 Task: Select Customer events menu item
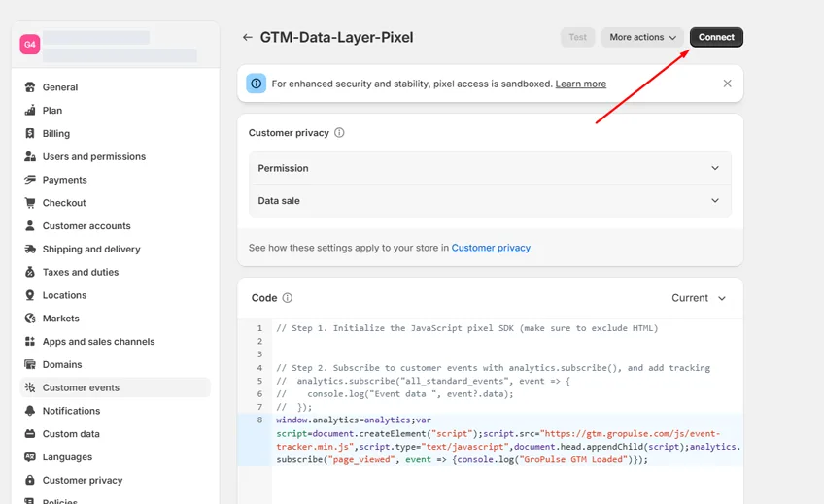tap(115, 387)
